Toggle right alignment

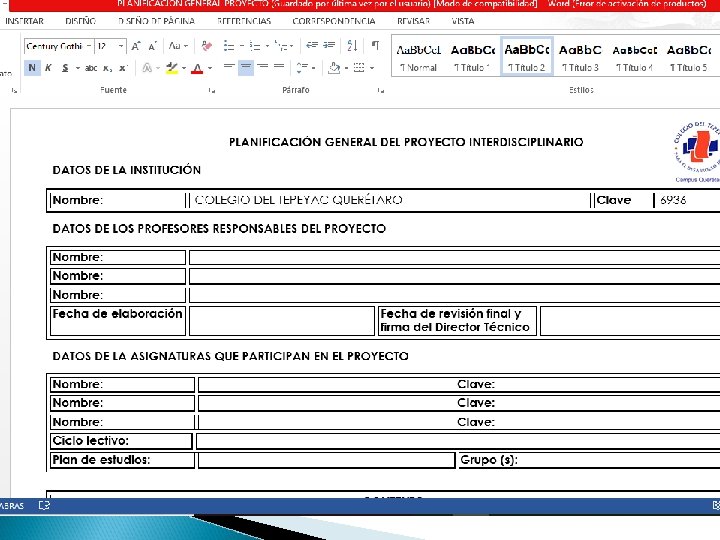(263, 67)
